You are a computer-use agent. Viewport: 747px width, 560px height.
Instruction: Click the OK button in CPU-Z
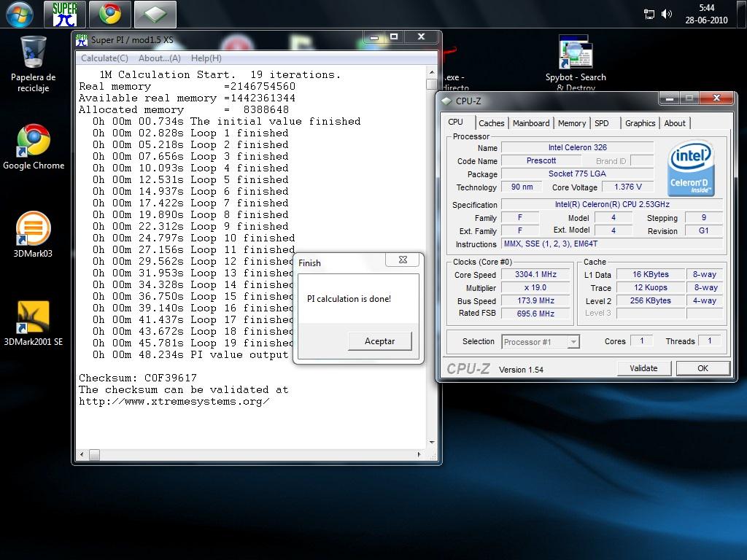(703, 368)
